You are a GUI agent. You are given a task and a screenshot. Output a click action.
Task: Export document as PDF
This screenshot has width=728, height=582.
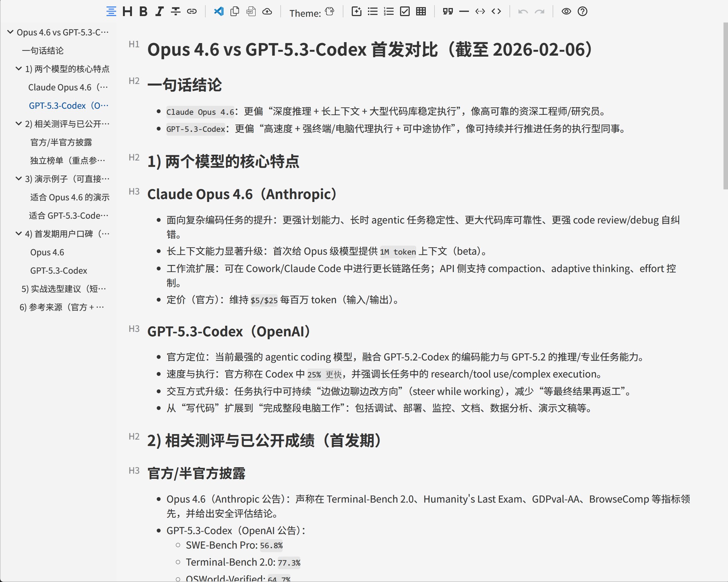(x=251, y=12)
